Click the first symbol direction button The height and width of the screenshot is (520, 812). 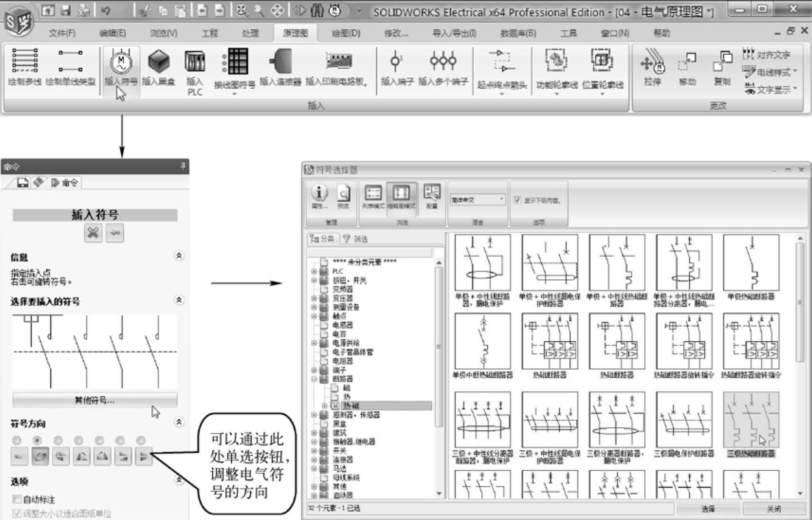pyautogui.click(x=19, y=457)
